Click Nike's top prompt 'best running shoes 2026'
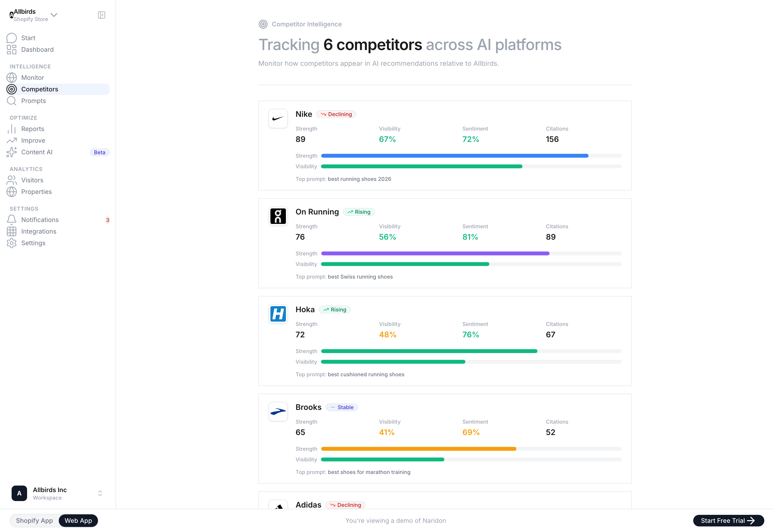Screen dimensions: 774x532 click(359, 179)
